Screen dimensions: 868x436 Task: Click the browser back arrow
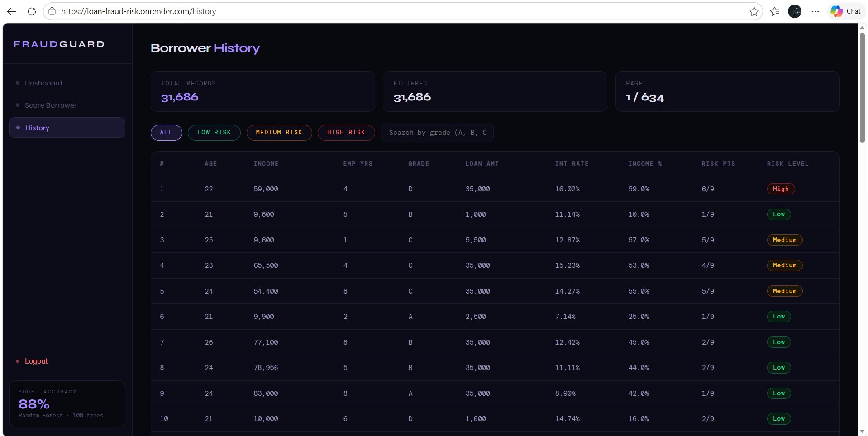click(x=12, y=11)
